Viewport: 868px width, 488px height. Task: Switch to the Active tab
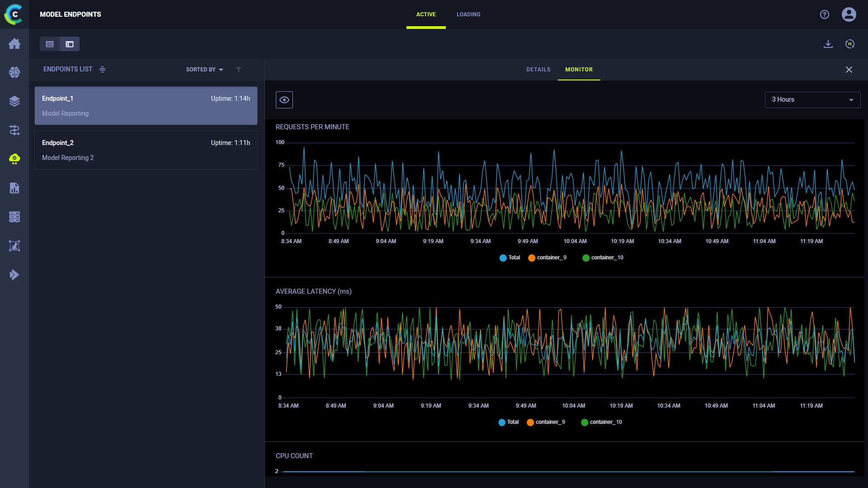(x=426, y=14)
